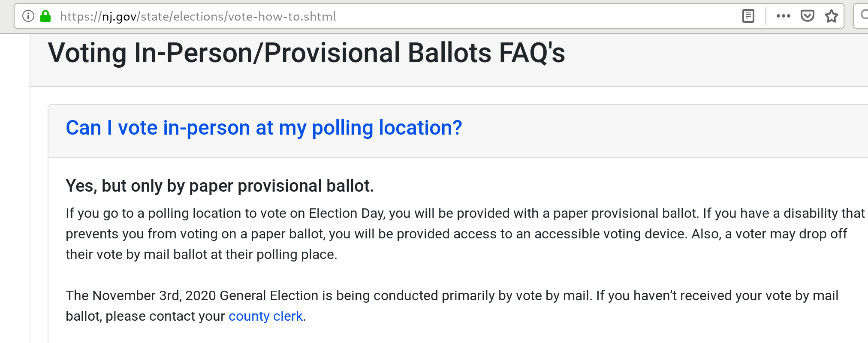
Task: Click 'Yes, but only by paper provisional ballot' heading
Action: pyautogui.click(x=220, y=186)
